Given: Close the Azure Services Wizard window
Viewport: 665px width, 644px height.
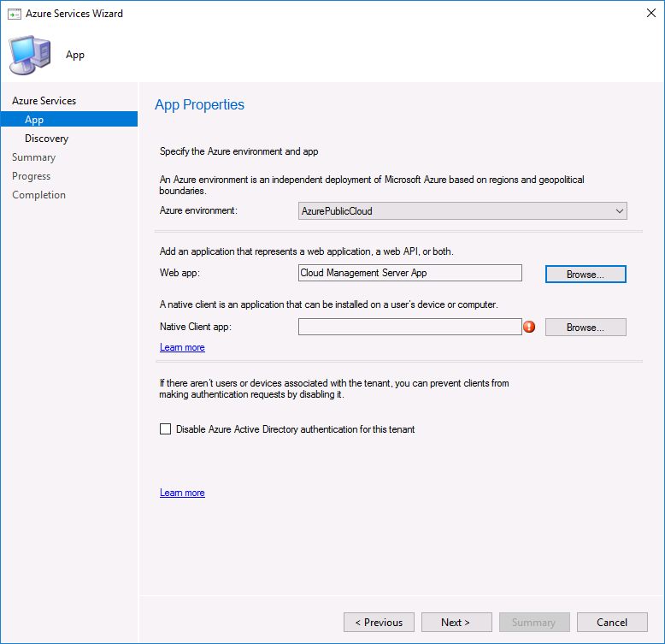Looking at the screenshot, I should click(x=651, y=13).
